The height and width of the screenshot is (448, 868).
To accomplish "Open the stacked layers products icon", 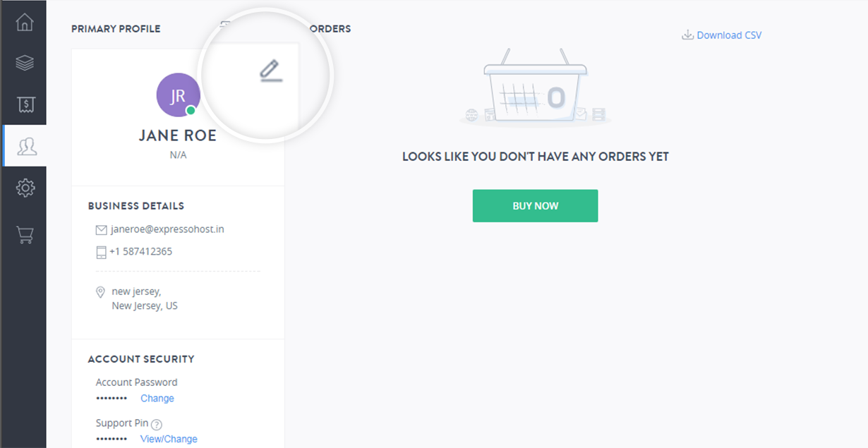I will point(25,63).
